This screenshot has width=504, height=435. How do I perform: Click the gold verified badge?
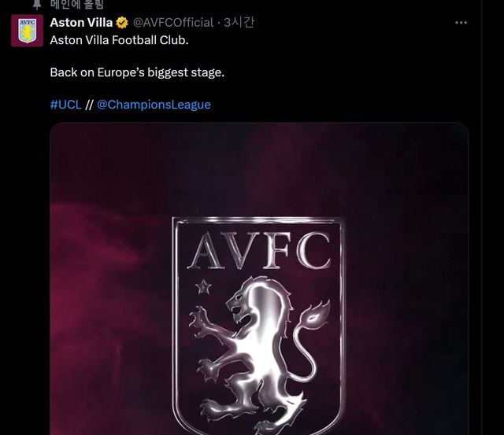(x=123, y=23)
